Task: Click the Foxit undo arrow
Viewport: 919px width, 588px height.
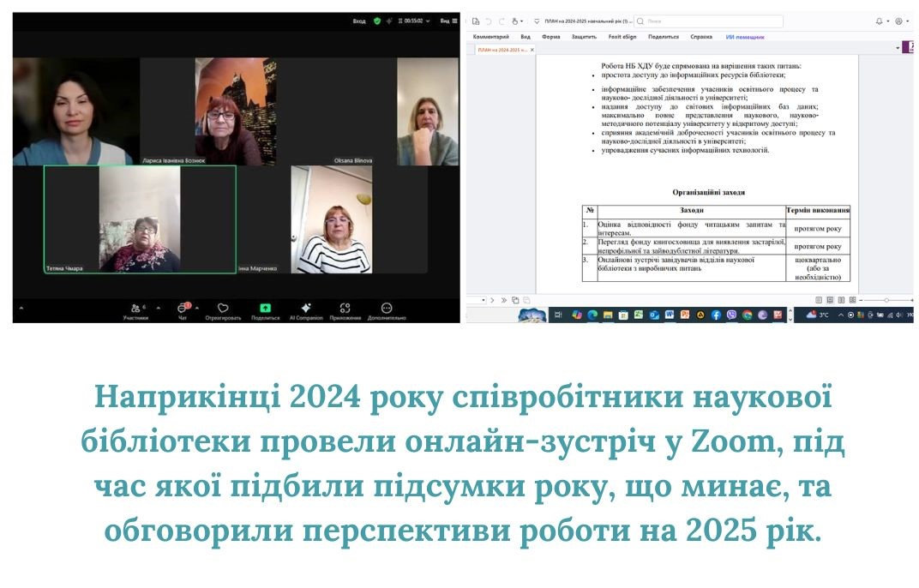Action: [x=489, y=21]
